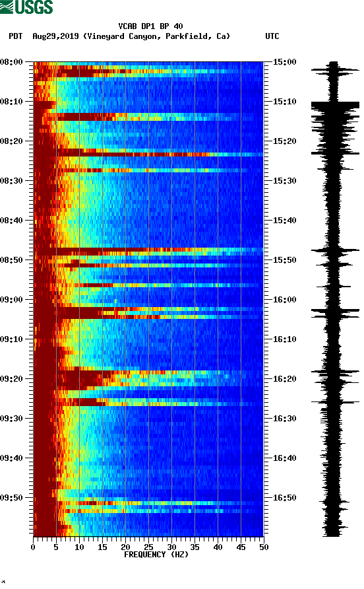Click '(Vineyard Canyon, Parkfield, Ca)' location text

tap(156, 36)
